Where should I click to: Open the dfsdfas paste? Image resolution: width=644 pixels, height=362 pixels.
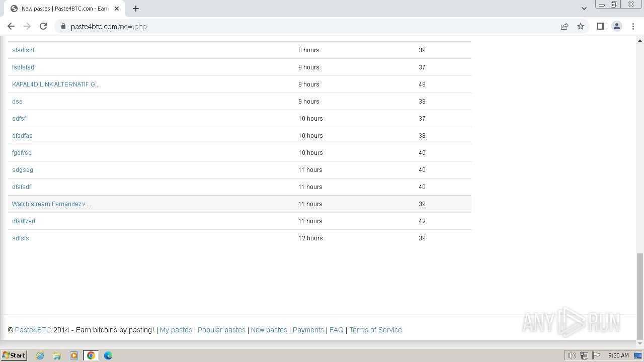(22, 136)
